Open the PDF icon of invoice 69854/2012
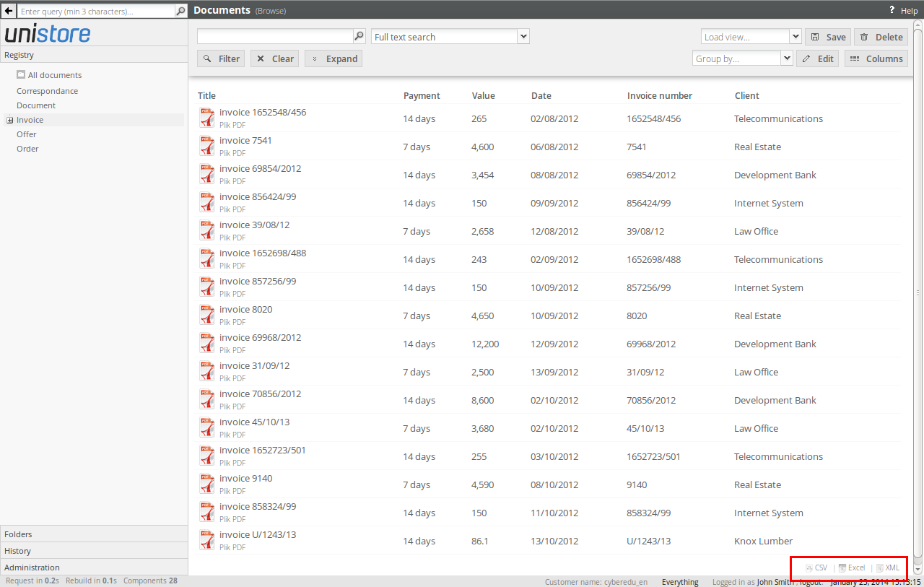The height and width of the screenshot is (587, 924). (x=207, y=175)
